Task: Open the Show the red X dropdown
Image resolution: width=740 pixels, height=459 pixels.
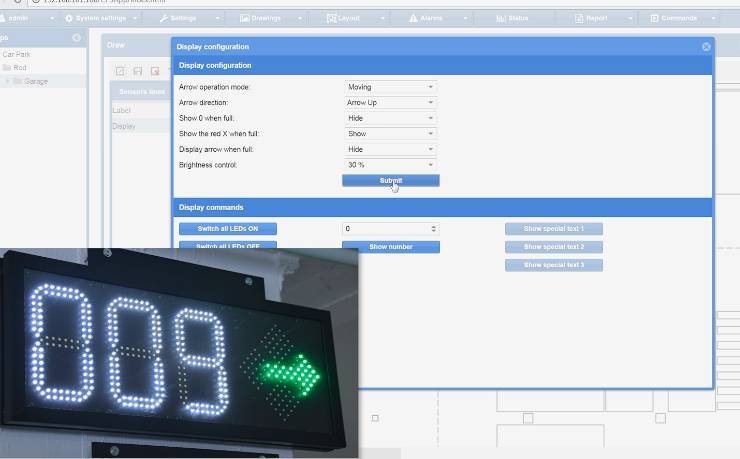Action: tap(390, 134)
